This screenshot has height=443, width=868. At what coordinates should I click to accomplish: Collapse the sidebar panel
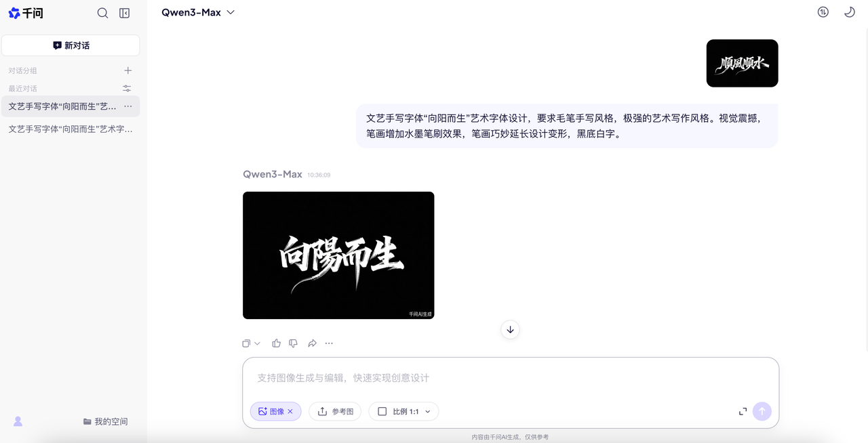[x=124, y=12]
